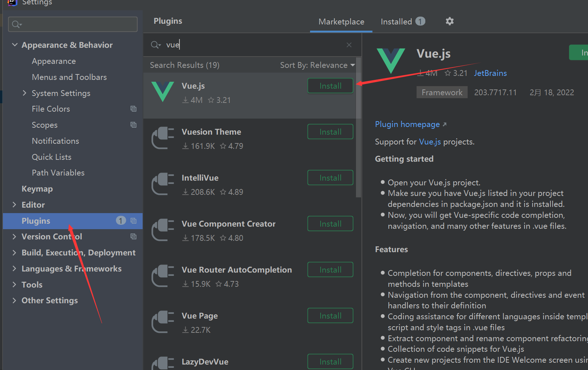Open the JetBrains vendor link
The height and width of the screenshot is (370, 588).
[x=490, y=73]
